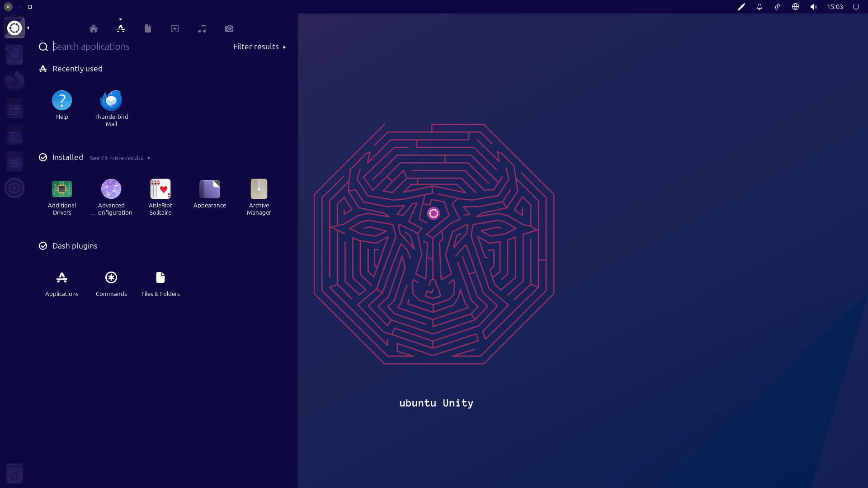Image resolution: width=868 pixels, height=488 pixels.
Task: Open LibreOffice Impress in the launcher
Action: coord(14,162)
